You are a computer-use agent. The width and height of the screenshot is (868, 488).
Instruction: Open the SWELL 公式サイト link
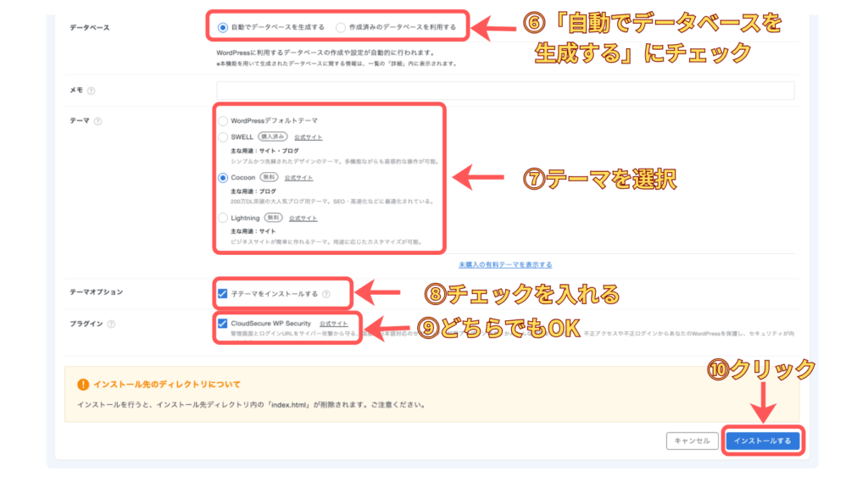309,137
